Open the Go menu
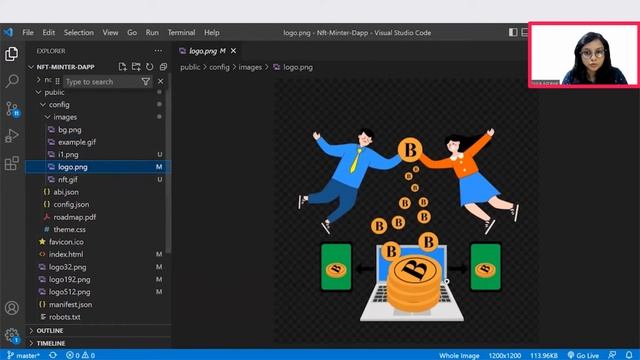 [x=132, y=33]
